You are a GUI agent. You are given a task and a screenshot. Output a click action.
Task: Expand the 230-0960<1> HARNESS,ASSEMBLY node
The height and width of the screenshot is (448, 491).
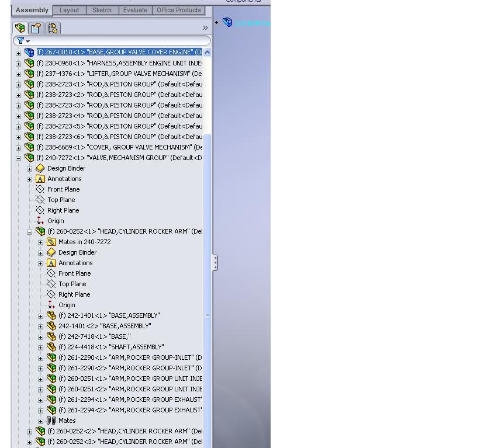point(19,64)
